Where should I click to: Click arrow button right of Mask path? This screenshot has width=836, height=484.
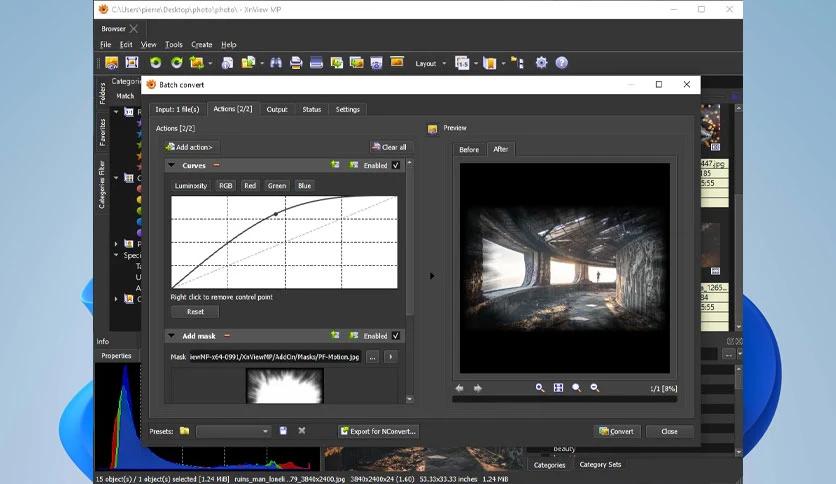point(391,357)
